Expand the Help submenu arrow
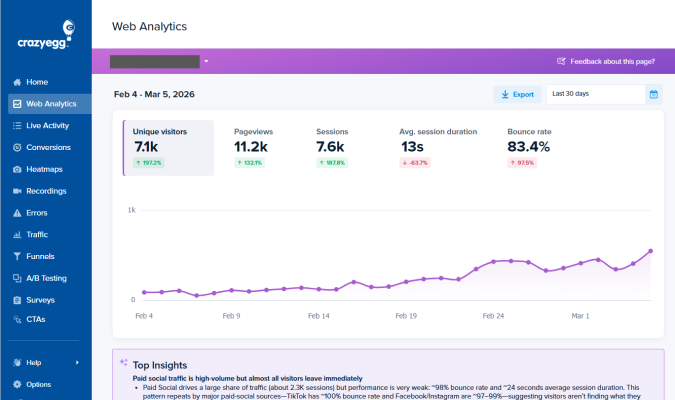Screen dimensions: 675x400 click(77, 362)
